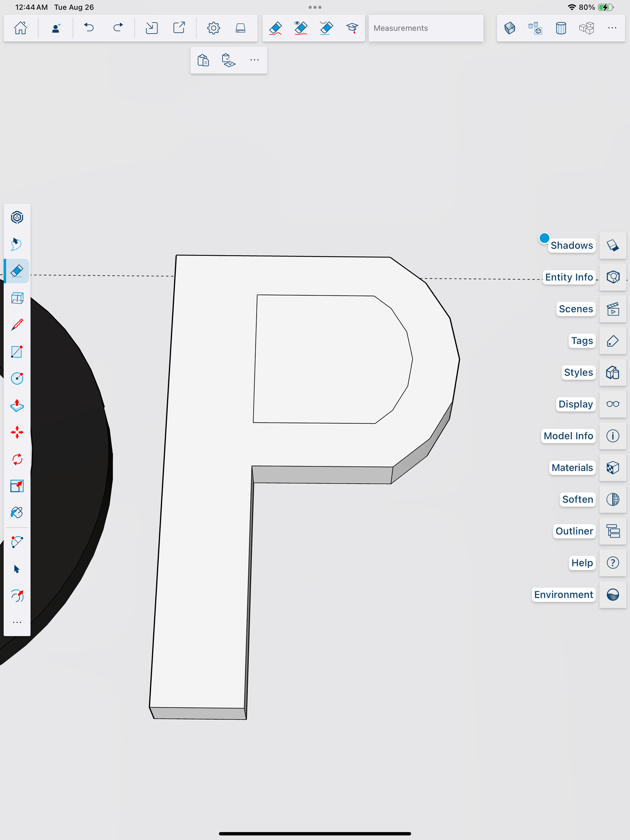The height and width of the screenshot is (840, 630).
Task: Open the Environment panel
Action: click(612, 595)
